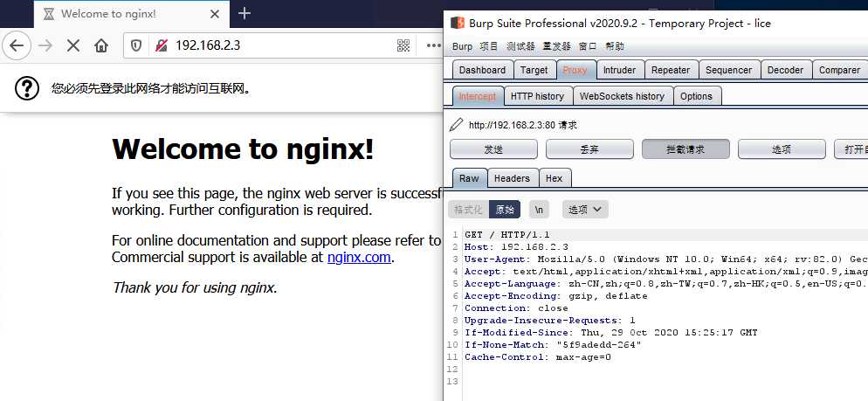Screen dimensions: 868x401
Task: Open the WebSockets history sub-tab
Action: click(623, 96)
